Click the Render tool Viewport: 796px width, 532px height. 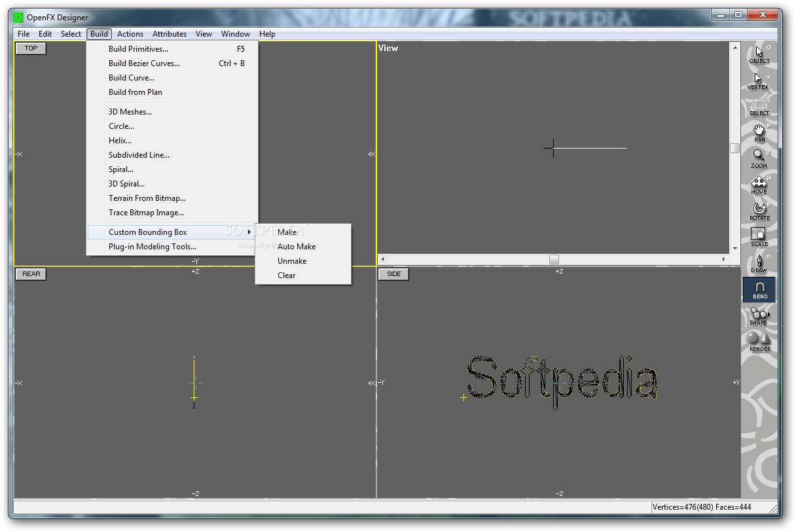click(x=759, y=342)
